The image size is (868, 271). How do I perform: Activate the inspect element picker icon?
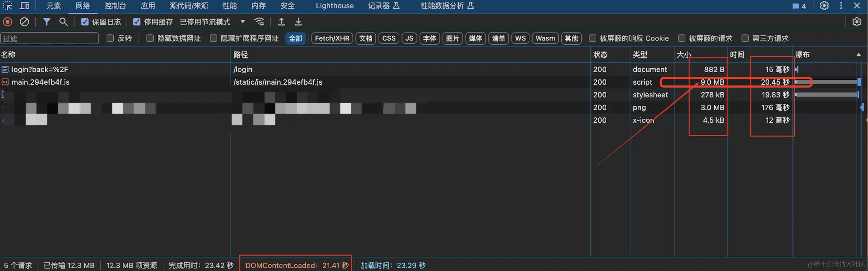coord(8,6)
